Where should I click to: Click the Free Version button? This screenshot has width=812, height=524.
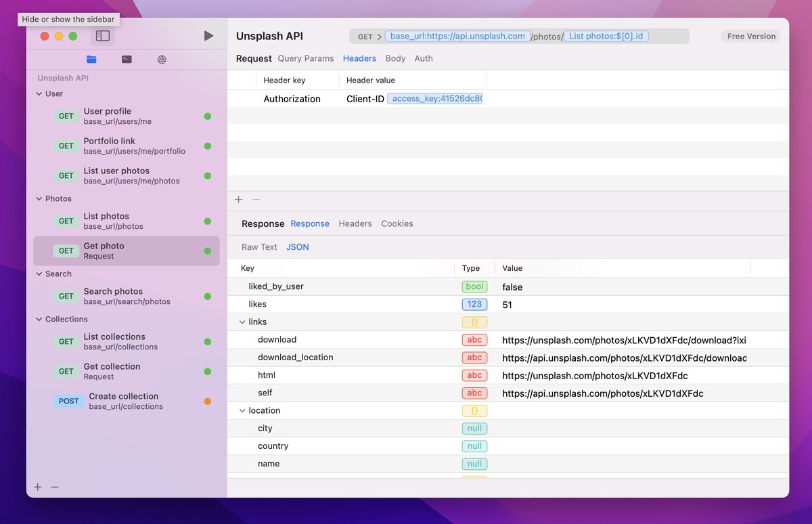click(x=751, y=37)
